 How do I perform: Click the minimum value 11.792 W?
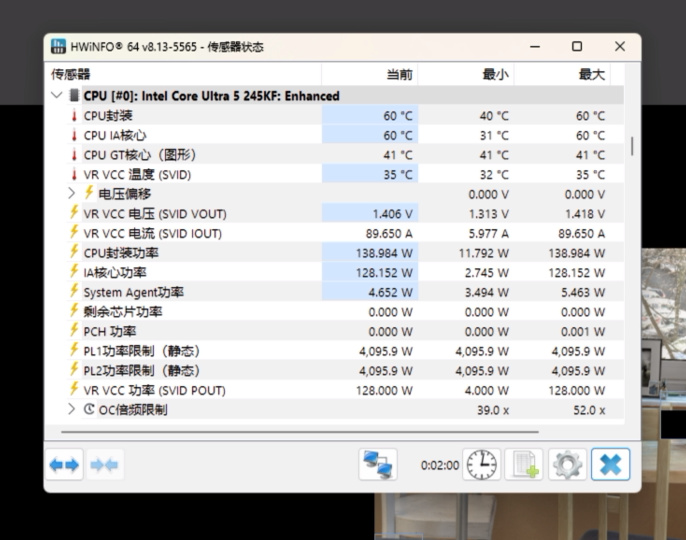click(x=483, y=253)
